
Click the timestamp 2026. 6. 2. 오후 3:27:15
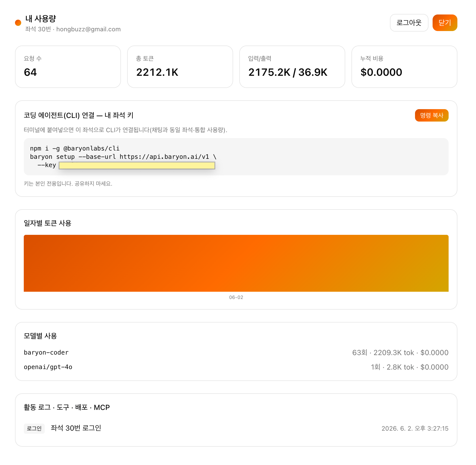point(415,428)
